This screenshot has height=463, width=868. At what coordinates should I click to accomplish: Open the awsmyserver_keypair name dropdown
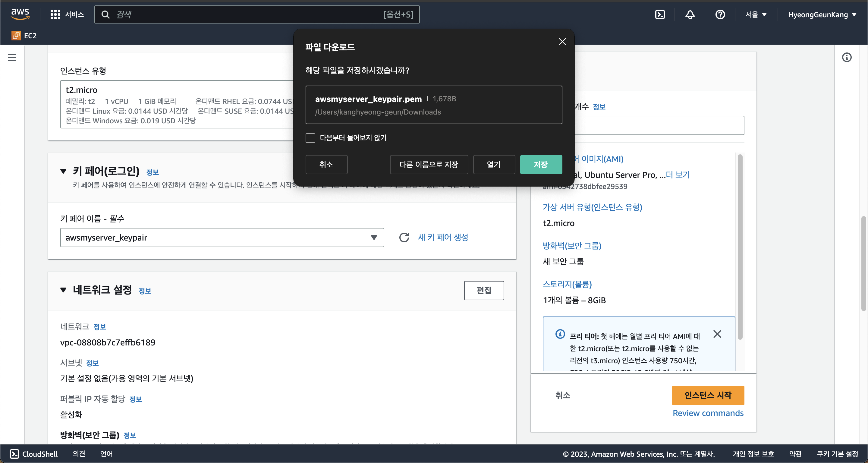222,238
